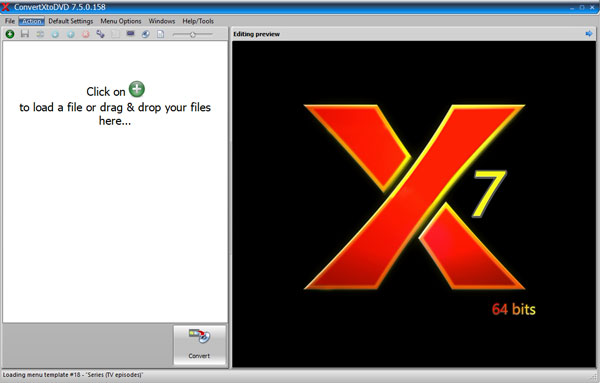The height and width of the screenshot is (383, 600).
Task: Close the ConvertXtoDVD window
Action: (592, 7)
